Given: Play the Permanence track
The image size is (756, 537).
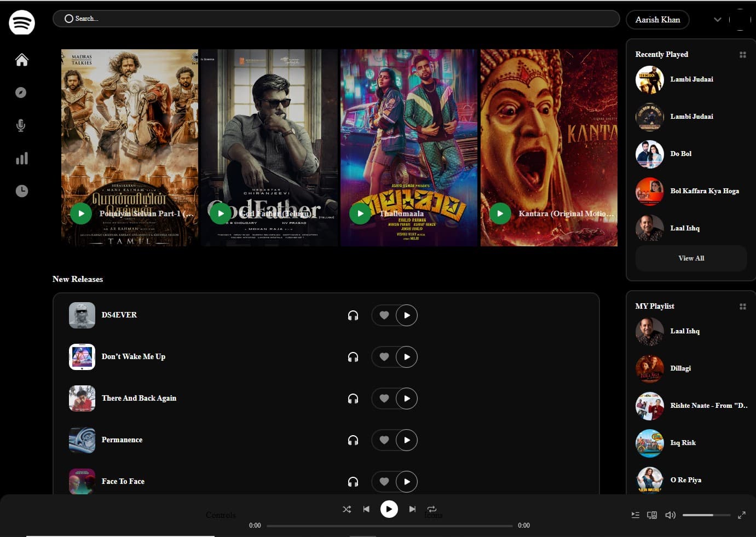Looking at the screenshot, I should pyautogui.click(x=407, y=440).
